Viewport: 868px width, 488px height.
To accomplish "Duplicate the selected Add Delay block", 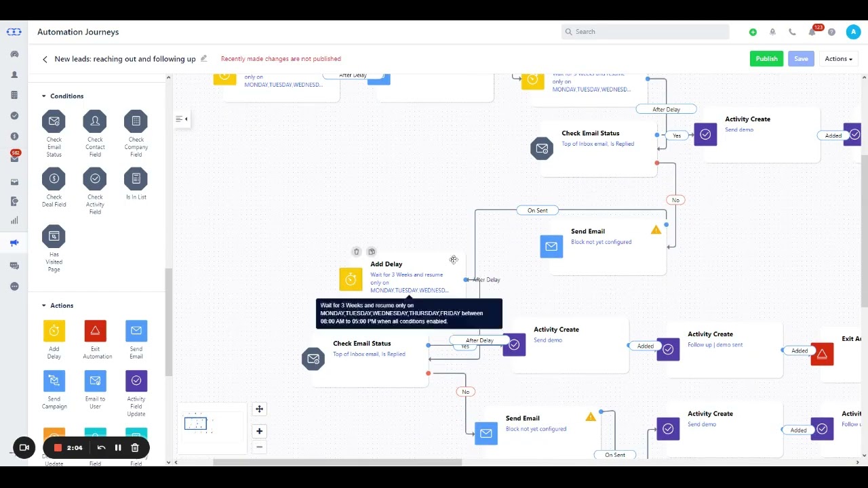I will tap(371, 251).
